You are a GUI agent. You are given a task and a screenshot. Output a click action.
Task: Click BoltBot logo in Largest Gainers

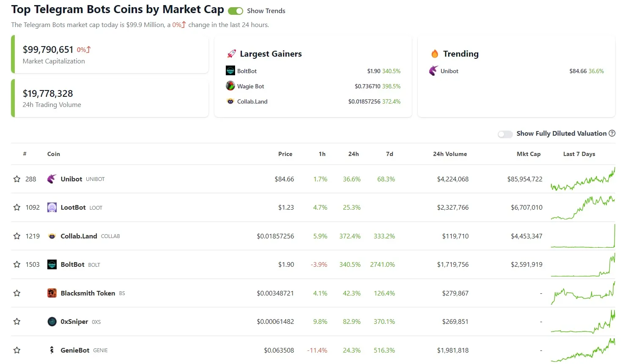pos(230,71)
